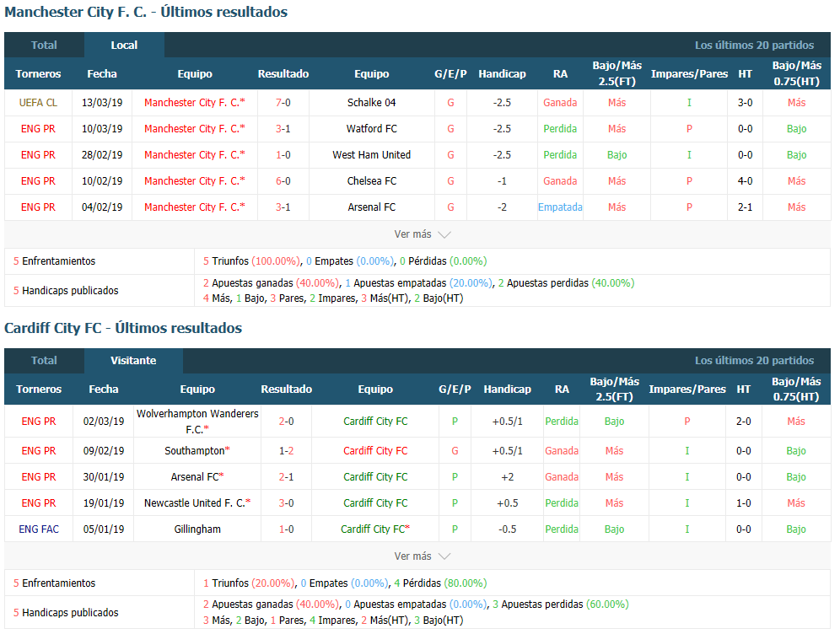
Task: Click HT score 2-1 in Manchester City table
Action: 745,207
